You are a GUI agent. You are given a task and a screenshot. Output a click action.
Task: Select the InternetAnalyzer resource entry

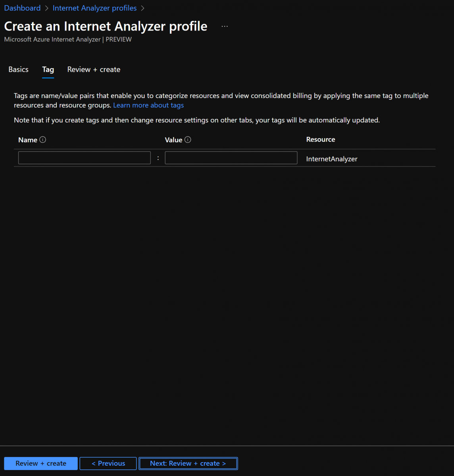click(x=332, y=159)
